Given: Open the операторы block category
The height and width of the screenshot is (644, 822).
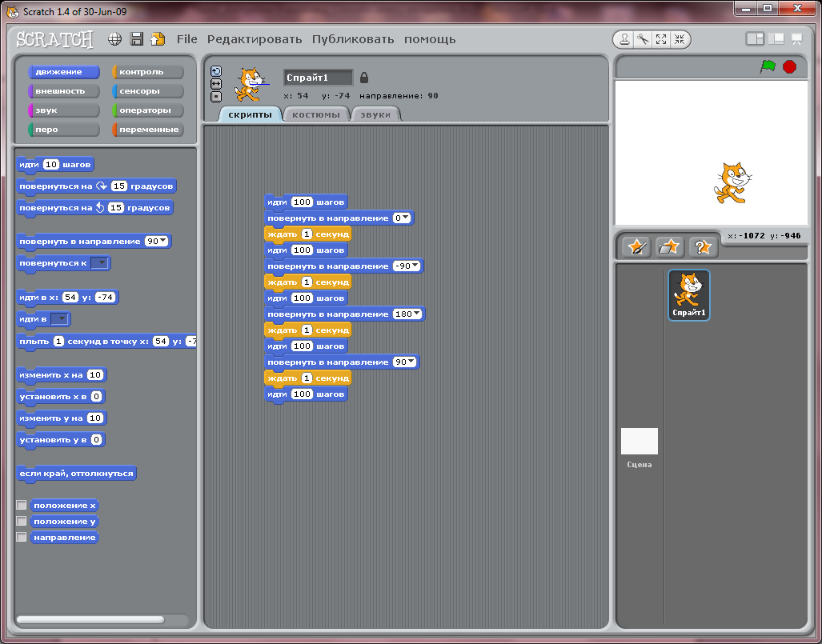Looking at the screenshot, I should click(148, 110).
